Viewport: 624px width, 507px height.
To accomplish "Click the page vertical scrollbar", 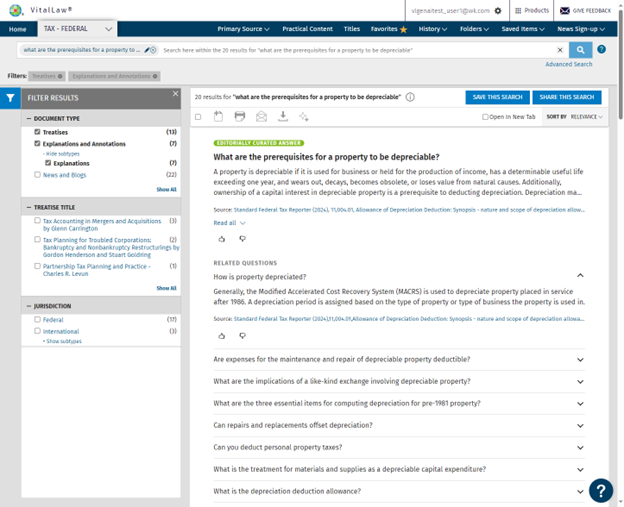I will tap(621, 64).
